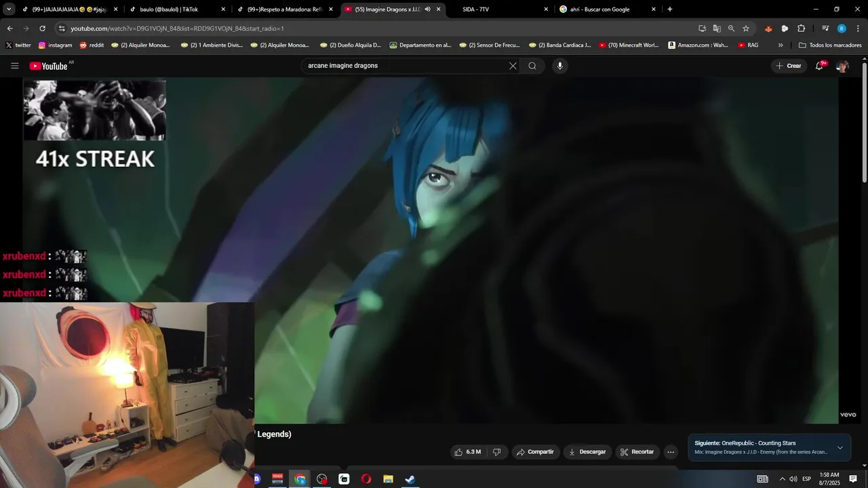Open twitter bookmark

18,45
